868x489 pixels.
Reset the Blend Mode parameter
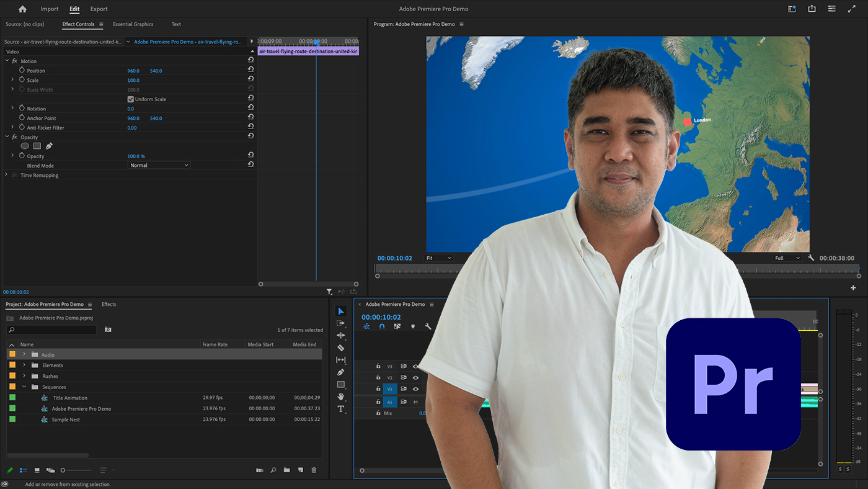click(x=250, y=165)
